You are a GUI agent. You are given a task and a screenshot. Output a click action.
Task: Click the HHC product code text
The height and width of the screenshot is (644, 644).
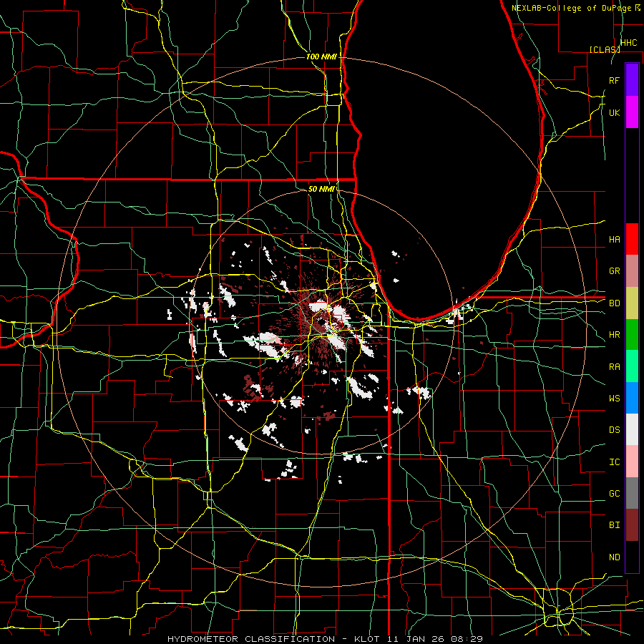click(x=628, y=43)
